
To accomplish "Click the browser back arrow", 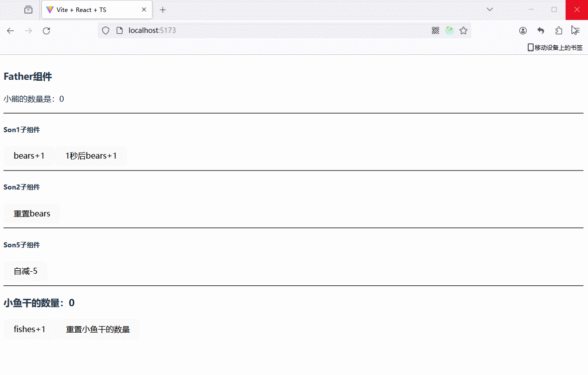I will (10, 30).
